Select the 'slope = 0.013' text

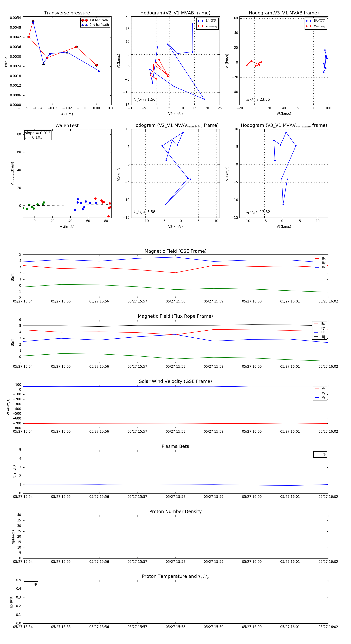tap(37, 133)
